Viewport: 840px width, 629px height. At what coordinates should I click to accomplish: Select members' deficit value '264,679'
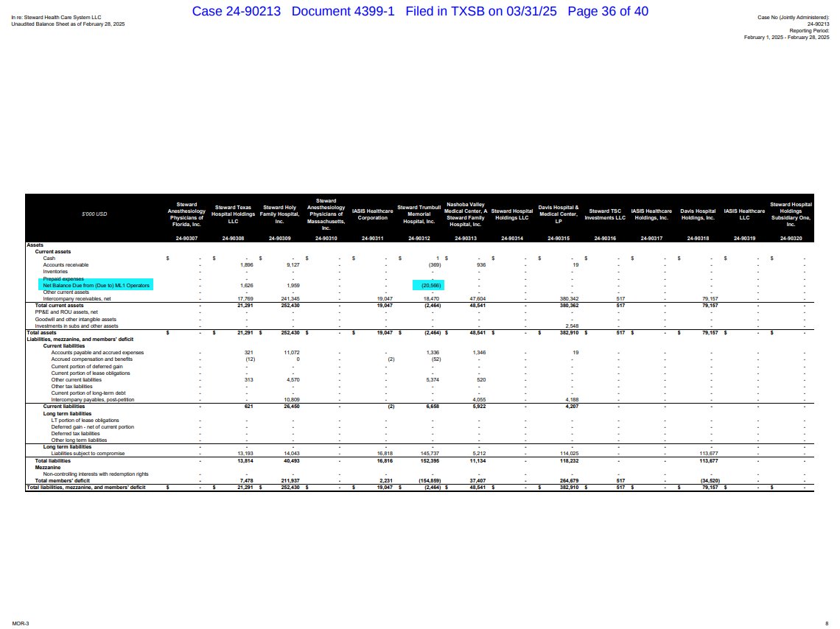pos(569,481)
